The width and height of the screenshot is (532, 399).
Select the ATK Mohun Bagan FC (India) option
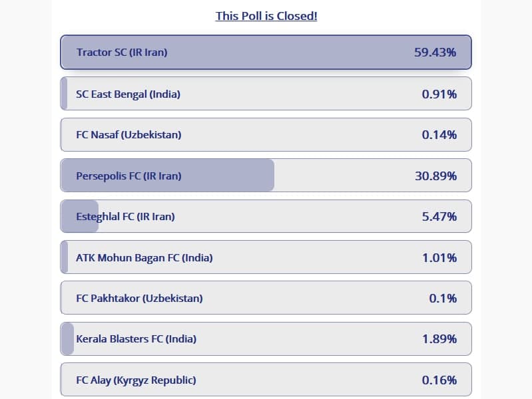[x=266, y=257]
